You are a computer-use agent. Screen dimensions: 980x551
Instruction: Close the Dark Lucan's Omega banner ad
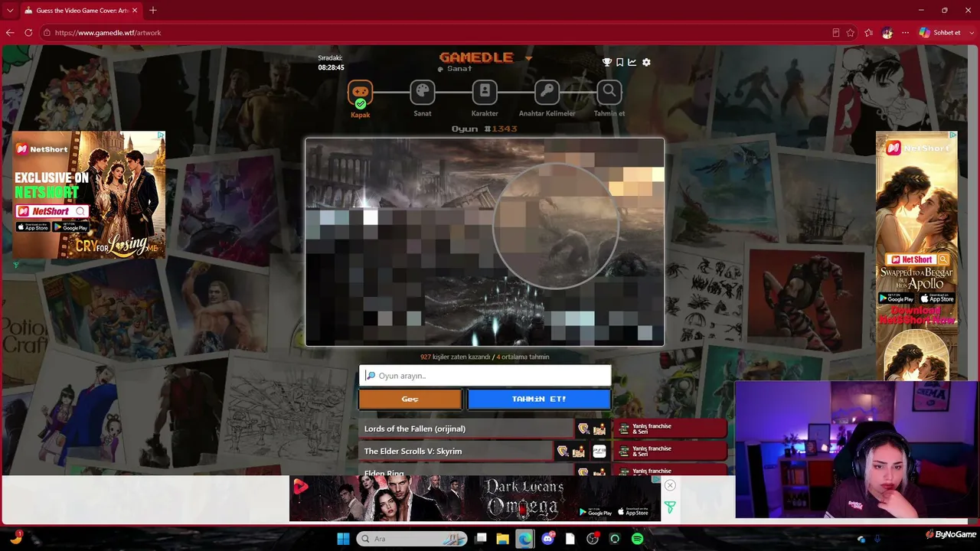point(670,485)
